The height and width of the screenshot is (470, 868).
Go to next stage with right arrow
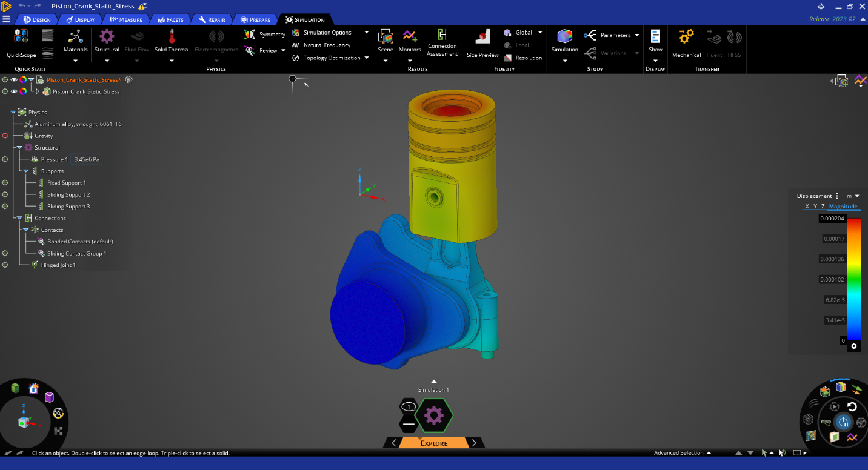click(474, 443)
